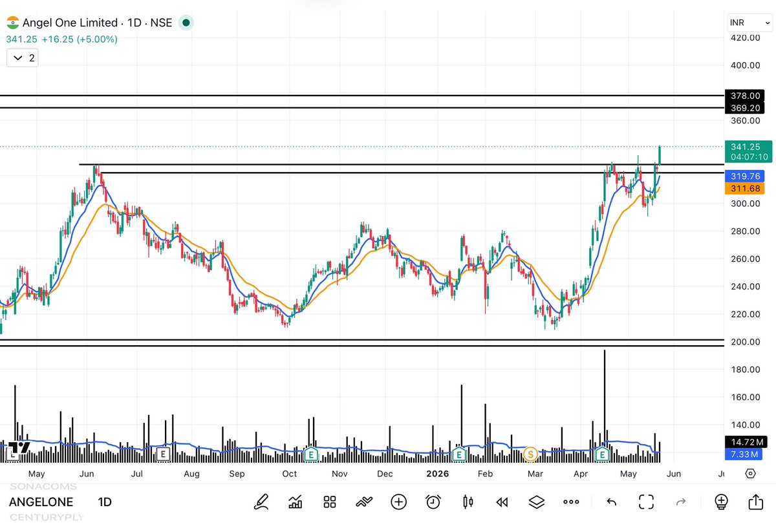Open chart settings hexagon gear icon
The width and height of the screenshot is (776, 532).
tap(750, 473)
